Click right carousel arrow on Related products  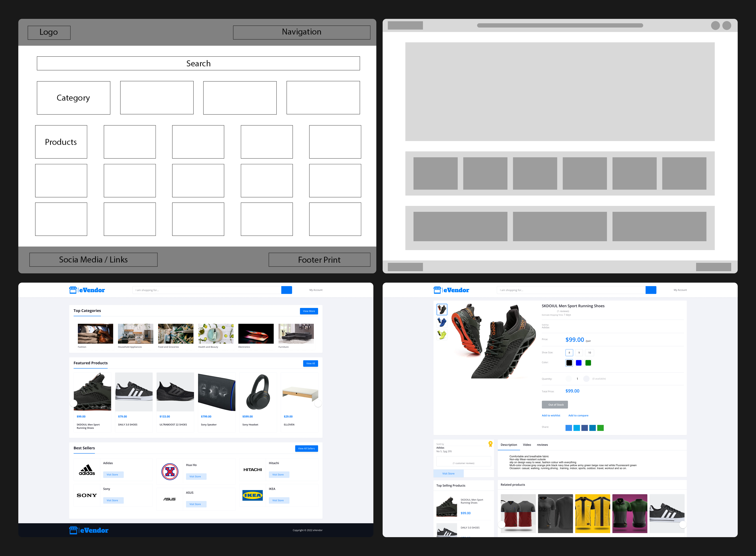pos(683,524)
